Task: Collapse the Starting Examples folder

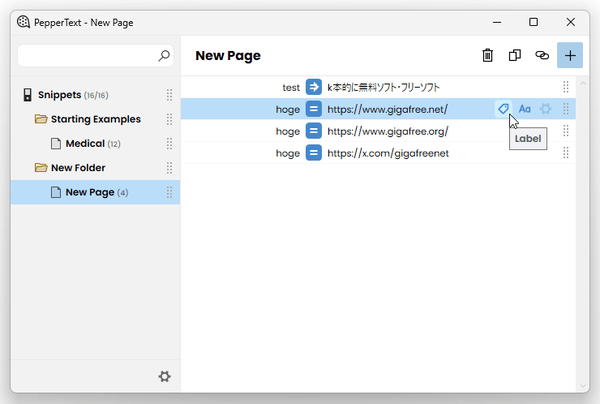Action: 41,119
